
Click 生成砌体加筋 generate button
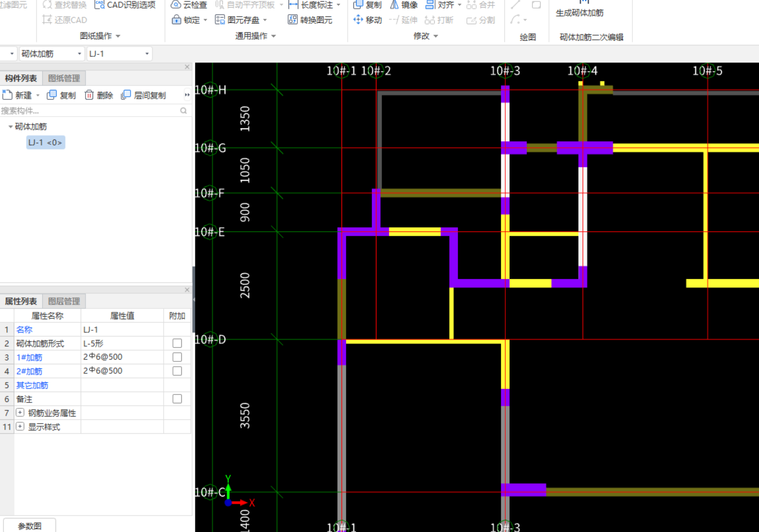point(580,9)
